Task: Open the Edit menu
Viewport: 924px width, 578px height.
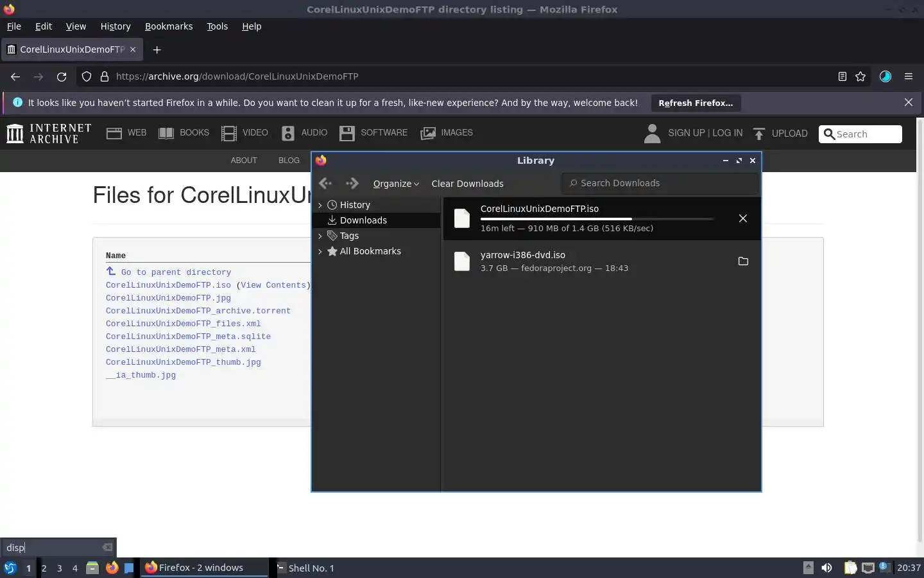Action: coord(44,26)
